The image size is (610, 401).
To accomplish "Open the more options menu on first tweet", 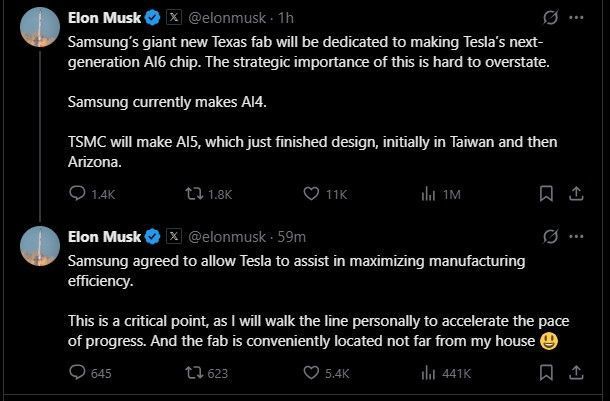I will [577, 17].
